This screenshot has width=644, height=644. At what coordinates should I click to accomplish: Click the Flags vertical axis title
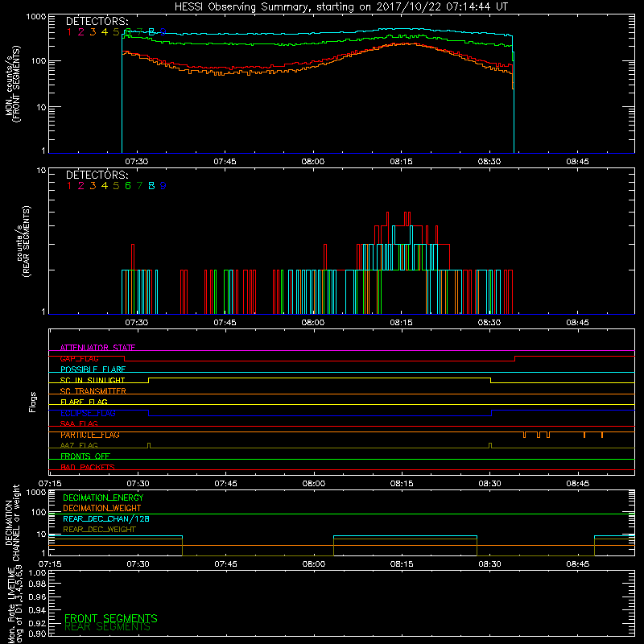[x=33, y=402]
